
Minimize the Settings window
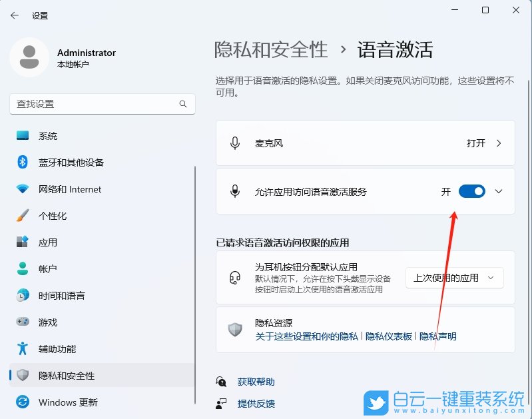pos(455,10)
